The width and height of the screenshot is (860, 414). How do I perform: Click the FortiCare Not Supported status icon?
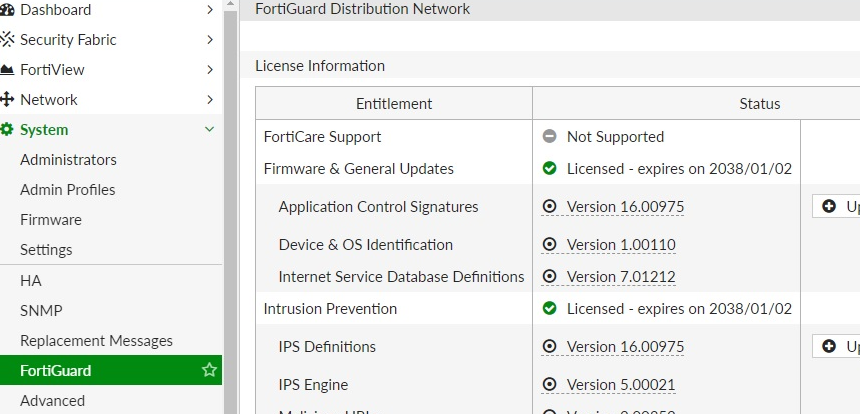pos(549,137)
